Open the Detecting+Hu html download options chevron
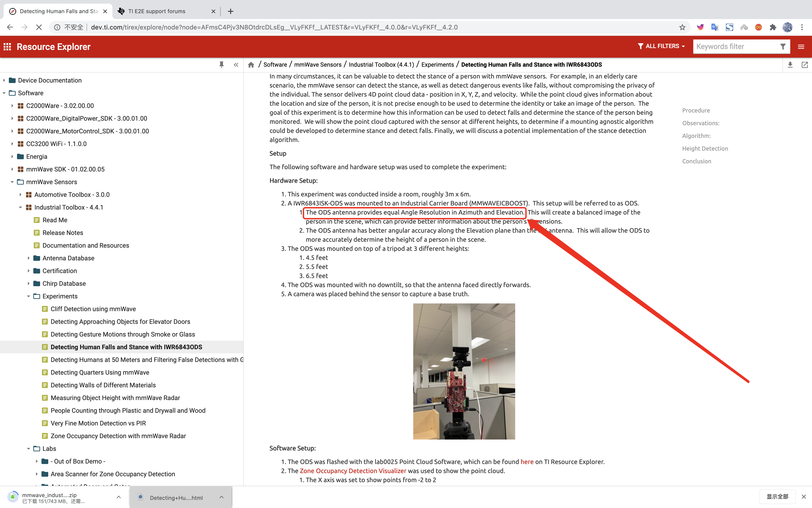The width and height of the screenshot is (812, 508). click(221, 497)
